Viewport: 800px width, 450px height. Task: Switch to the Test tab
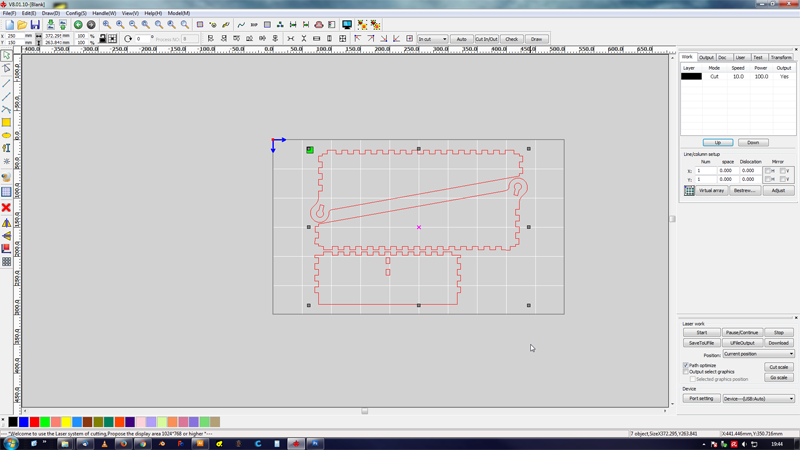(758, 58)
